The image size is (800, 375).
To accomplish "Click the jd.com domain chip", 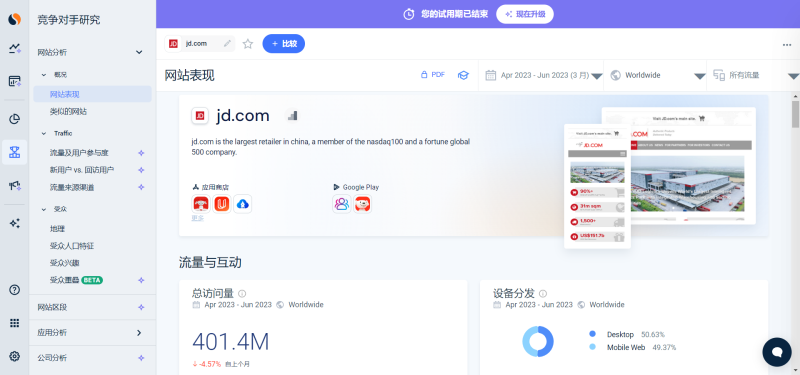I will coord(200,44).
